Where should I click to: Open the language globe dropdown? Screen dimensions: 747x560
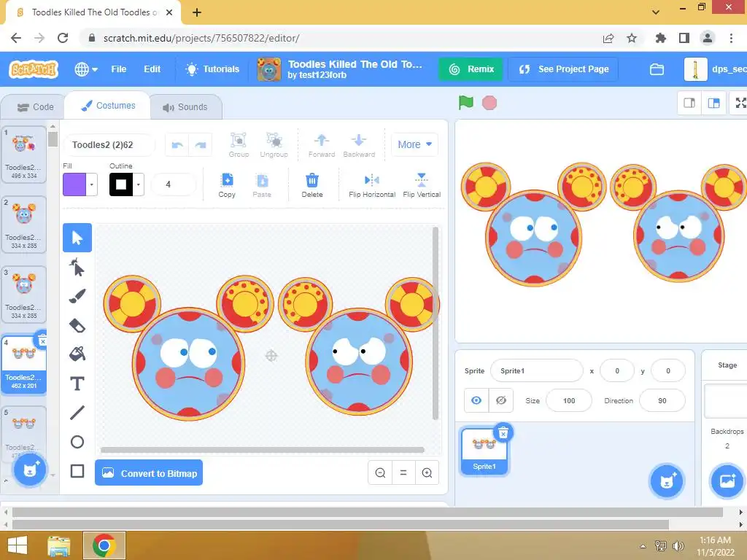(x=86, y=69)
